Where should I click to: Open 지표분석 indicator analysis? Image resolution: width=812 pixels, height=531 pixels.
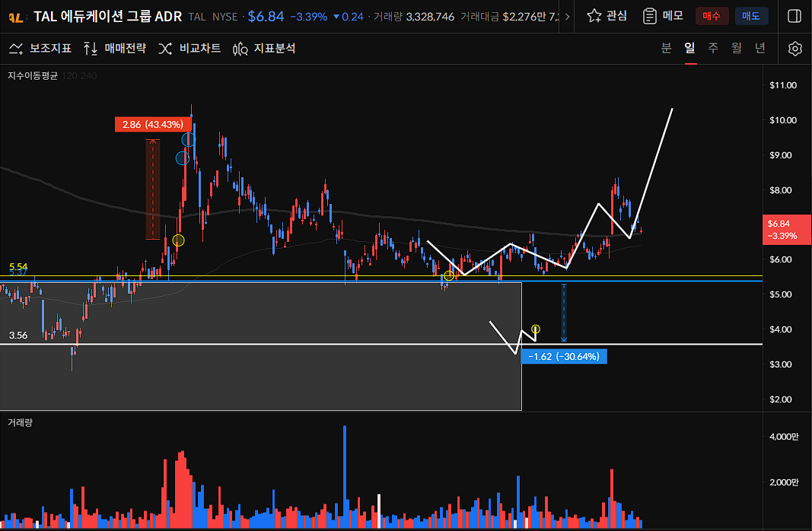pos(264,49)
